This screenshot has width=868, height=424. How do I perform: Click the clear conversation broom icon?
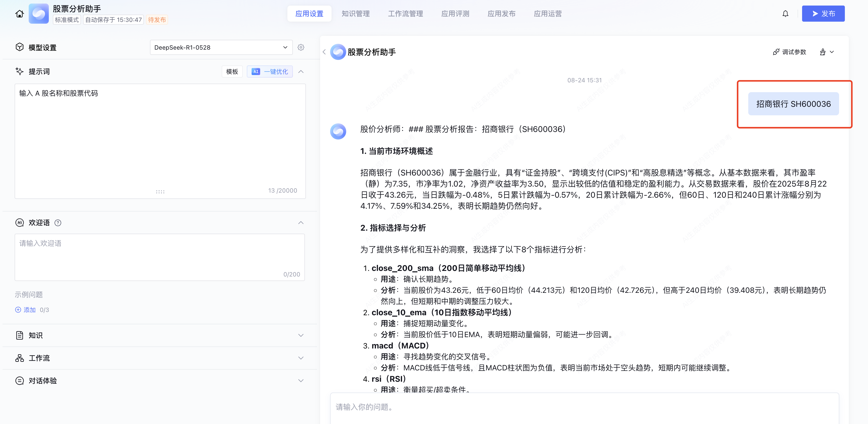coord(822,52)
